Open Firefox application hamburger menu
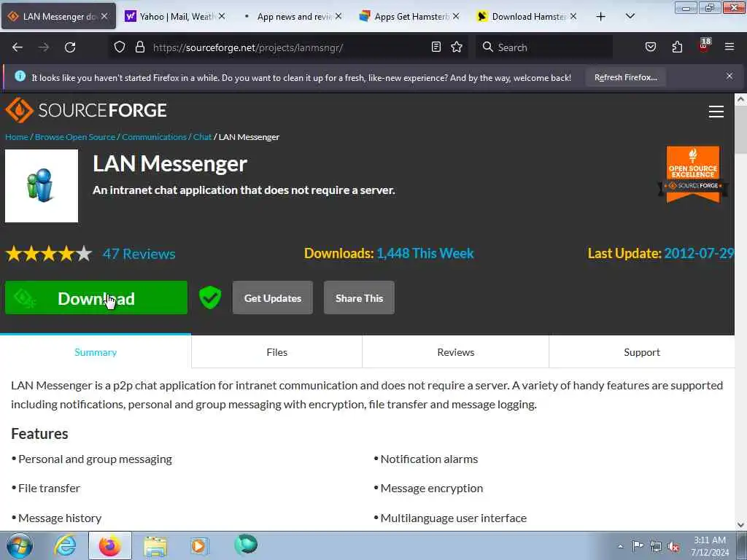Viewport: 747px width, 560px height. (729, 47)
